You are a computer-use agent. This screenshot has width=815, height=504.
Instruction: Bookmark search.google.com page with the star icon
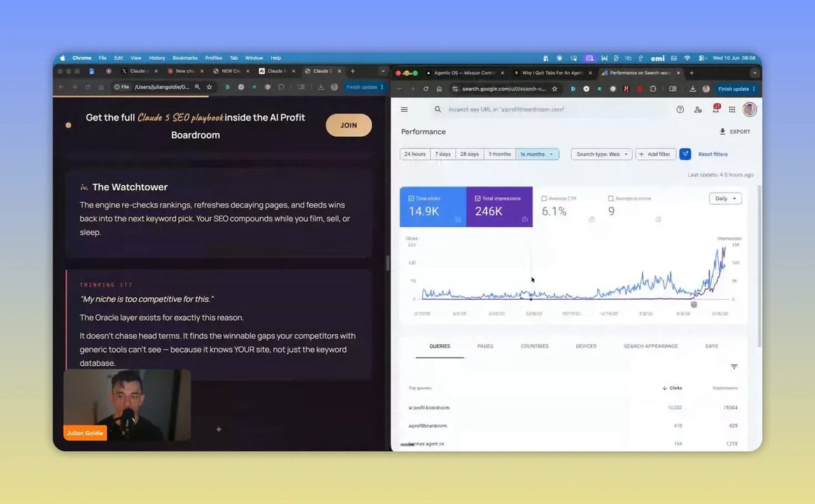[555, 88]
